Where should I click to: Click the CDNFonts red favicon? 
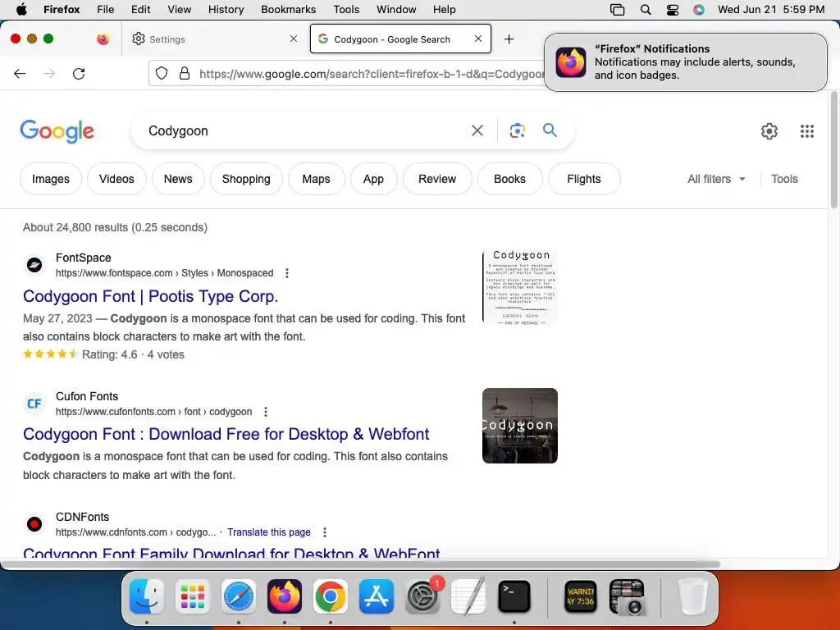pyautogui.click(x=34, y=523)
